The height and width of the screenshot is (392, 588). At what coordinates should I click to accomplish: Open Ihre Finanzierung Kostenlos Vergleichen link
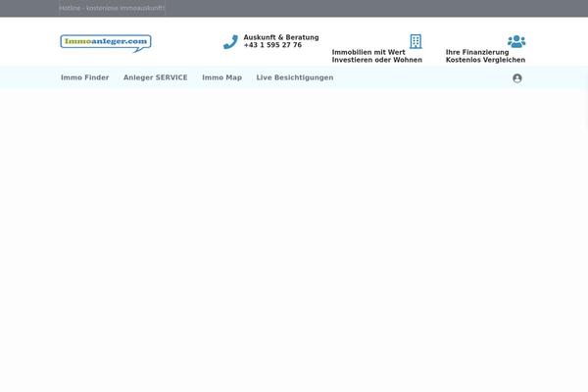tap(486, 56)
